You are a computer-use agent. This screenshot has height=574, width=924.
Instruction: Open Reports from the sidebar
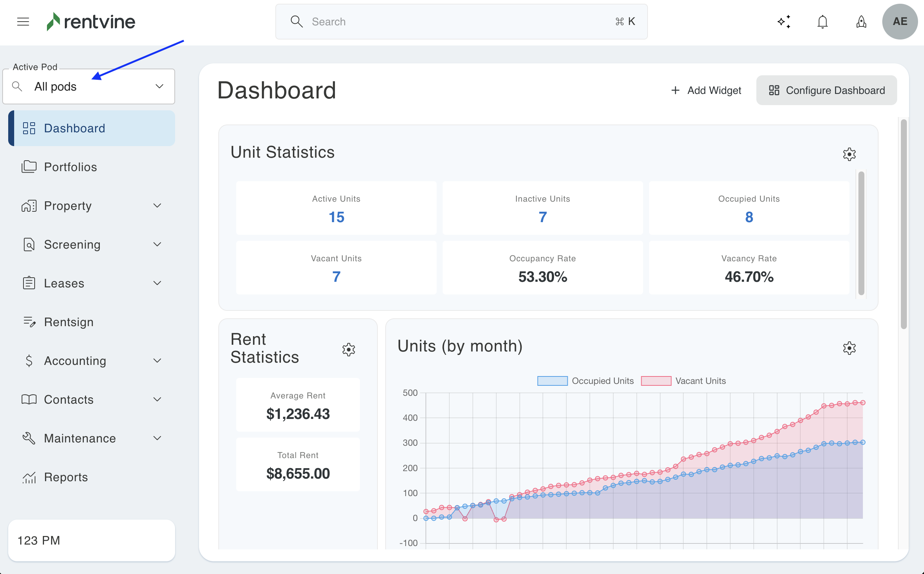[66, 477]
